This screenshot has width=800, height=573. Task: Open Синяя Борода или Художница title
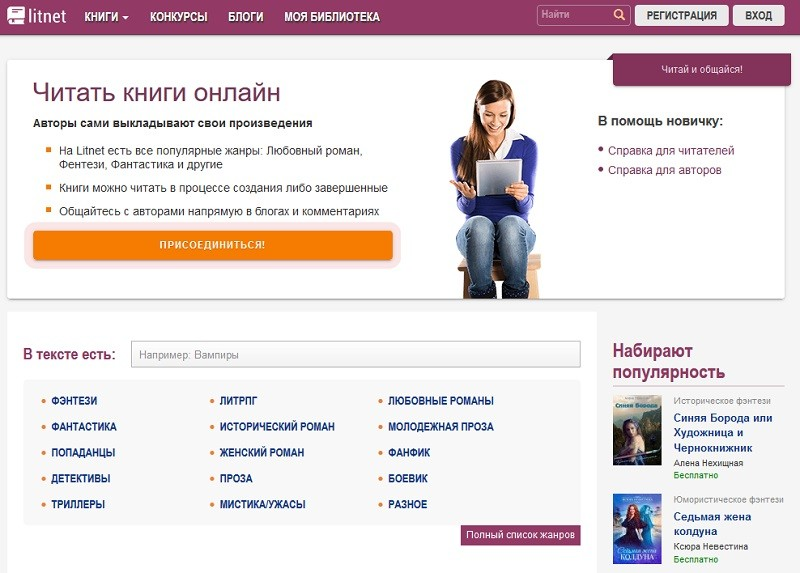[x=722, y=433]
